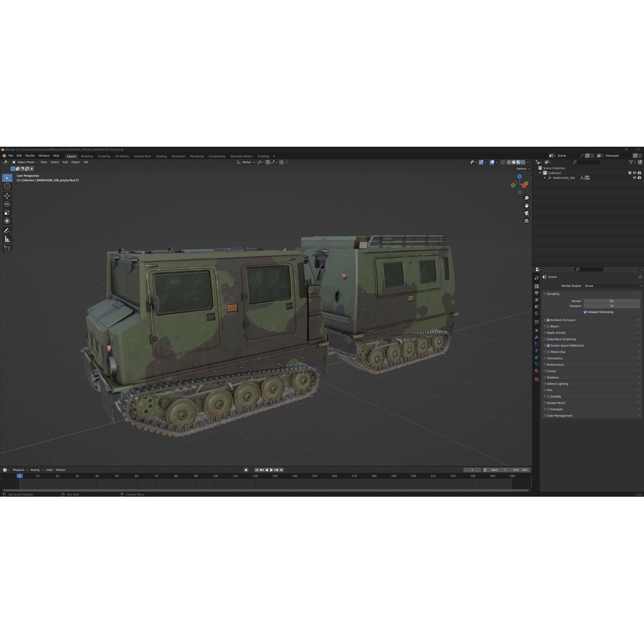Open the Material properties tab

(537, 371)
